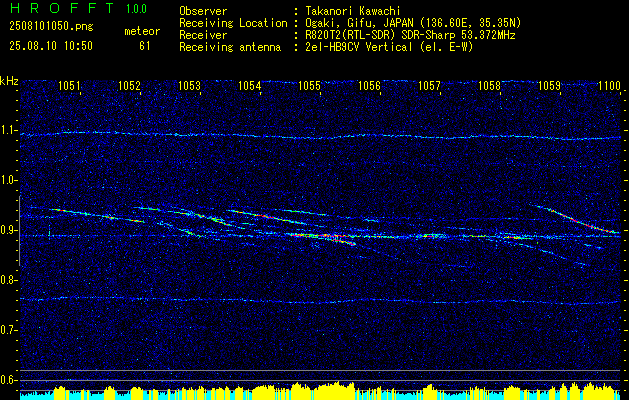Click the Receiver field label
The height and width of the screenshot is (400, 629).
coord(203,35)
